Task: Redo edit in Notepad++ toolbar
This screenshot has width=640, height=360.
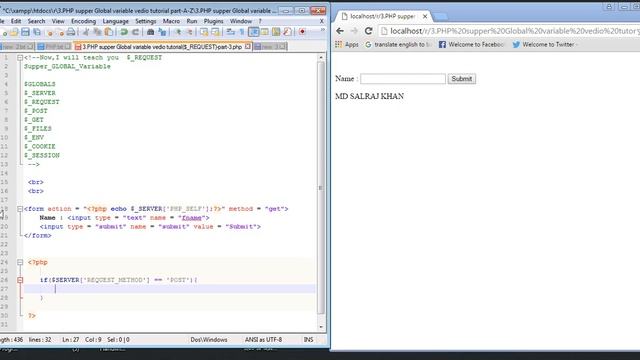Action: 135,32
